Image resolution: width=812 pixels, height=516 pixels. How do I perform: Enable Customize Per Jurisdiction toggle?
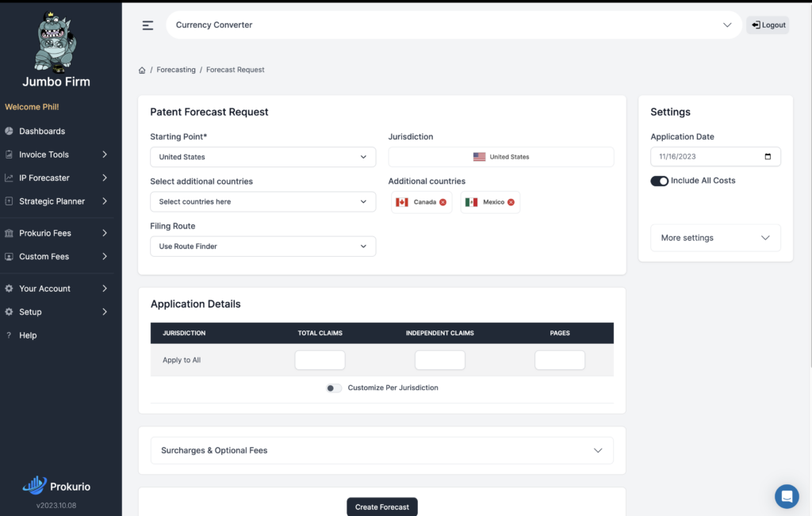334,388
